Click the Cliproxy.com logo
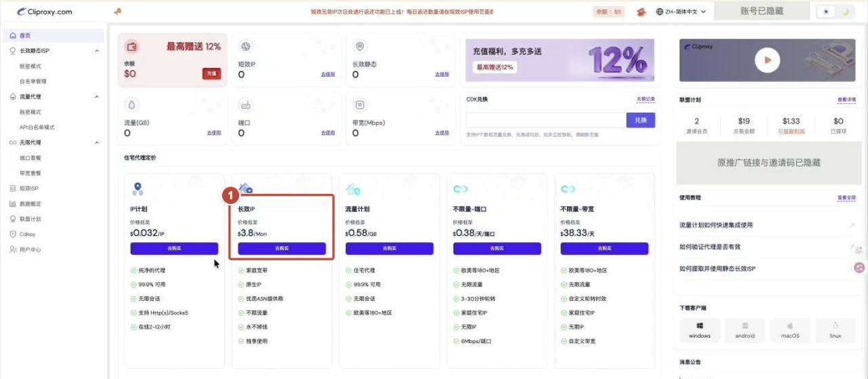Image resolution: width=868 pixels, height=379 pixels. (45, 12)
